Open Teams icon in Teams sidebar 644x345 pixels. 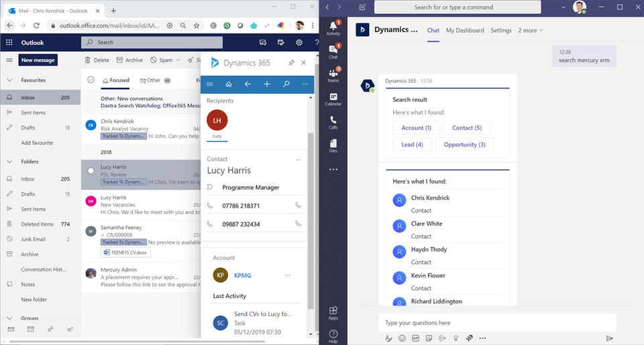tap(333, 75)
